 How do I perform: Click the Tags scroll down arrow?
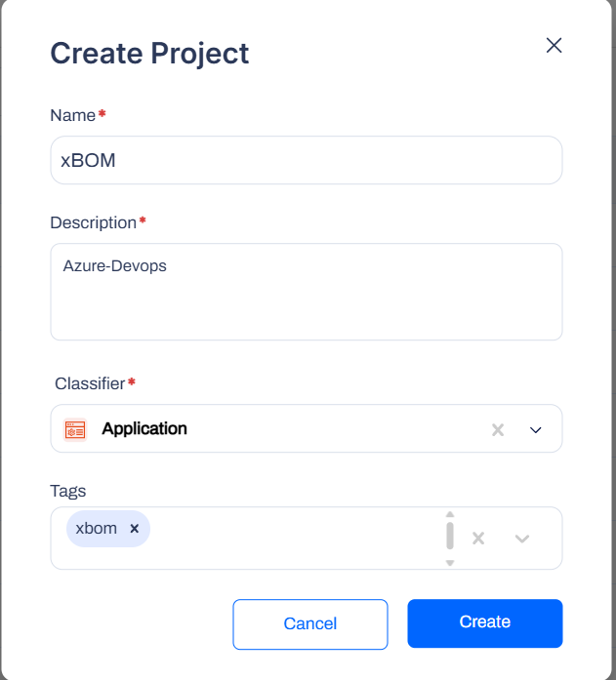pos(450,563)
